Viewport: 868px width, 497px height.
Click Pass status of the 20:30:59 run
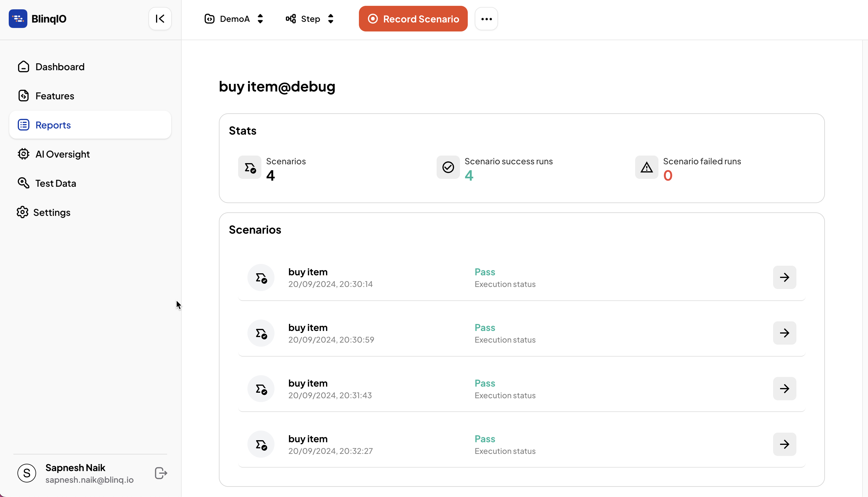[x=485, y=328]
